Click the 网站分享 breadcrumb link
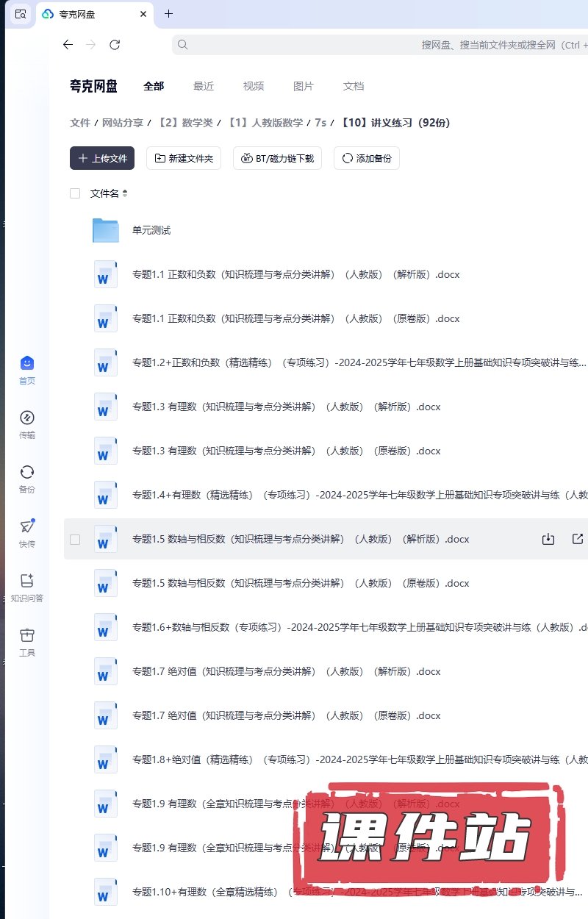 pos(122,123)
